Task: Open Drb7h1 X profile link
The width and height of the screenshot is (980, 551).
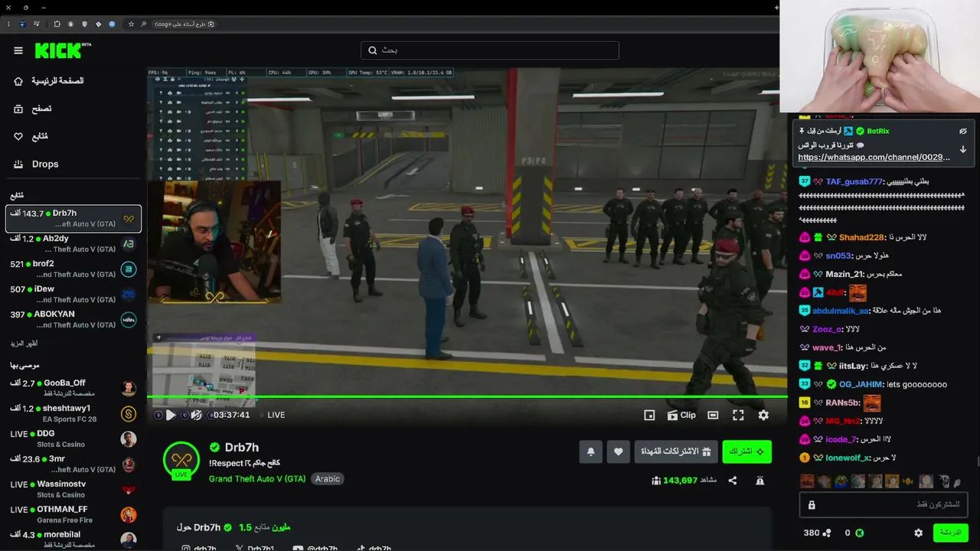Action: pyautogui.click(x=255, y=548)
